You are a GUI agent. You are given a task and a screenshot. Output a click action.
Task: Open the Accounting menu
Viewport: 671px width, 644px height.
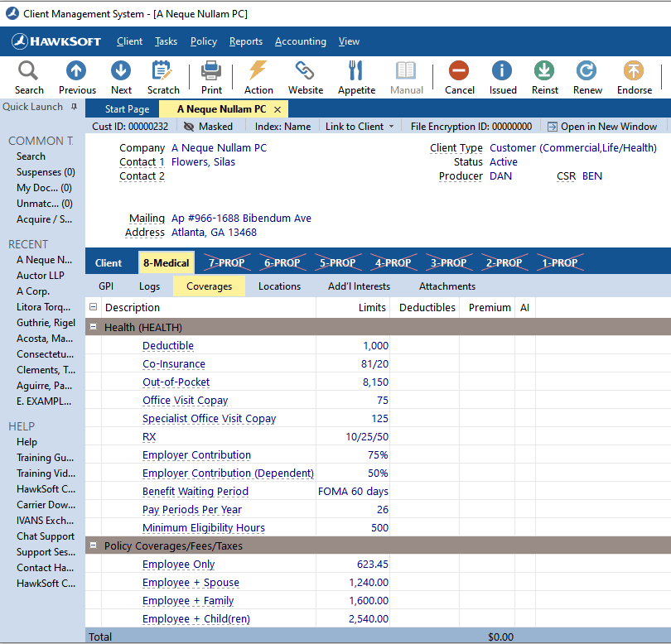(x=301, y=41)
